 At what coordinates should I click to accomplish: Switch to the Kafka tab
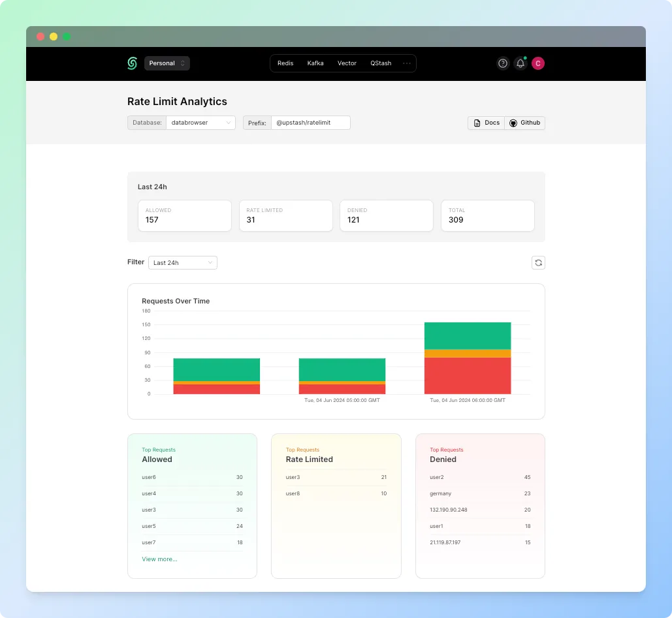coord(315,63)
